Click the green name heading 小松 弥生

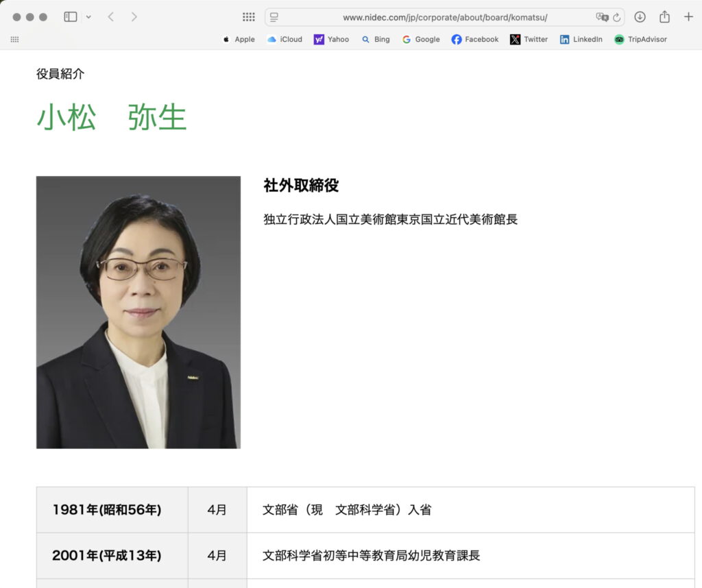pos(112,117)
